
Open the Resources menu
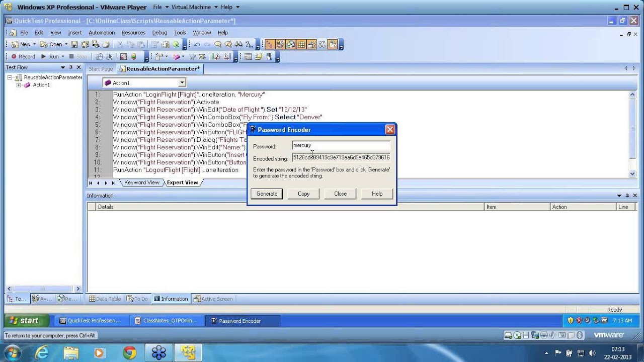pos(133,33)
